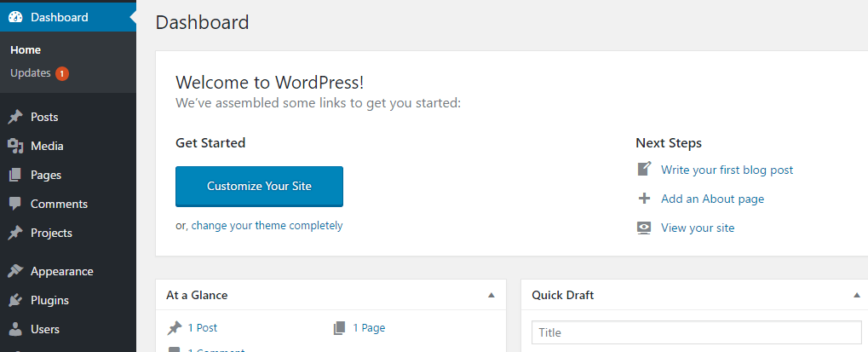The image size is (868, 352).
Task: Open View your site link
Action: (x=698, y=228)
